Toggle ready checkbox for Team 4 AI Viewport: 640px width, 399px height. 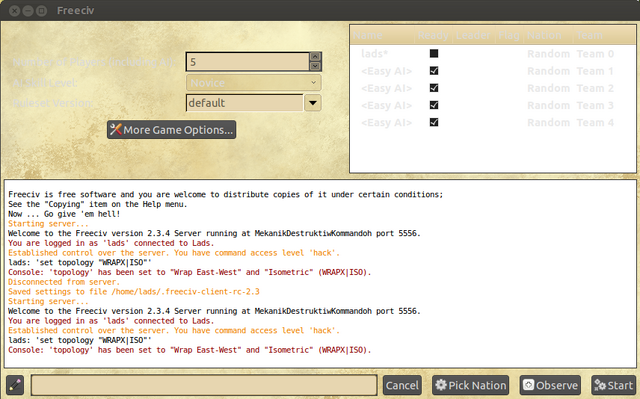434,122
